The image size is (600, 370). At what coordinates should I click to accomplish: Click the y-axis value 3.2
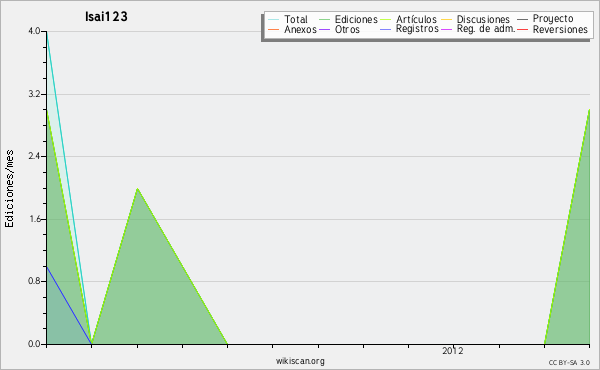coord(34,94)
